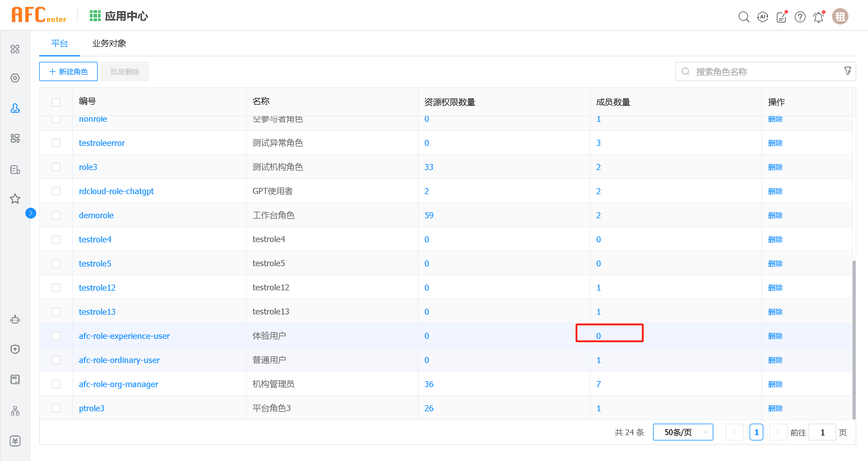The image size is (868, 461).
Task: Click the star favorites sidebar icon
Action: coord(15,198)
